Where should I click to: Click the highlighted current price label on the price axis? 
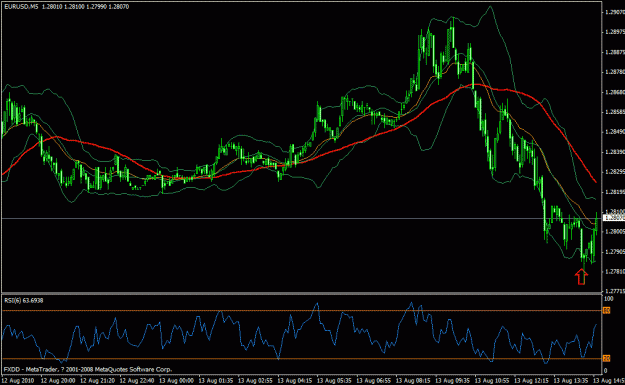(613, 218)
